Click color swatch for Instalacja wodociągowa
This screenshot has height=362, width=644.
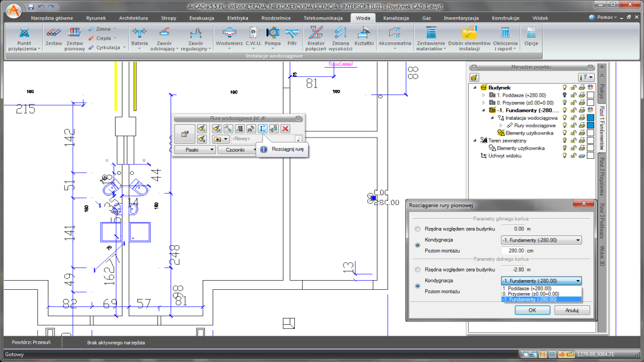tap(591, 118)
